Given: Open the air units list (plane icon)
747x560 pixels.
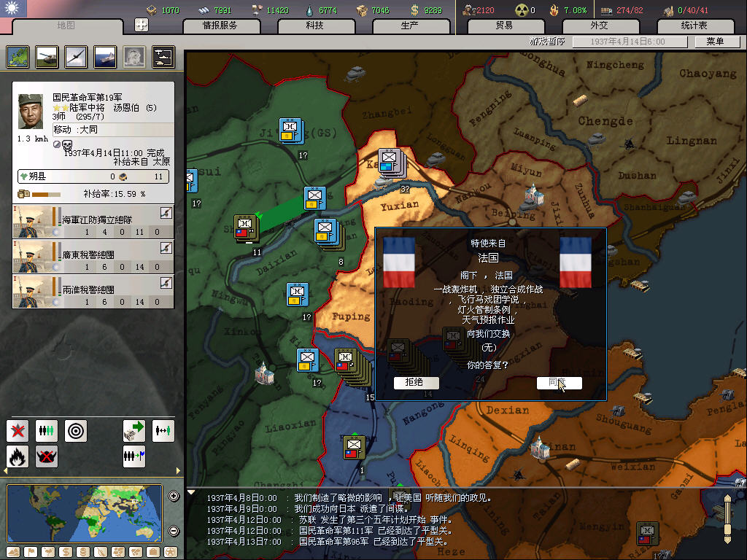Looking at the screenshot, I should tap(76, 57).
